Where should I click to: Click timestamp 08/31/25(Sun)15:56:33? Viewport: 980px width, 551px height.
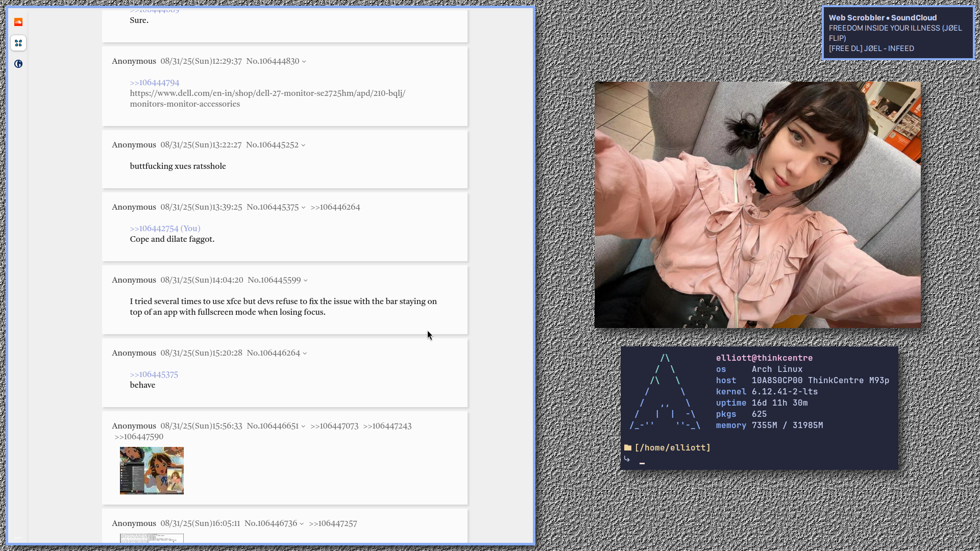pos(201,426)
